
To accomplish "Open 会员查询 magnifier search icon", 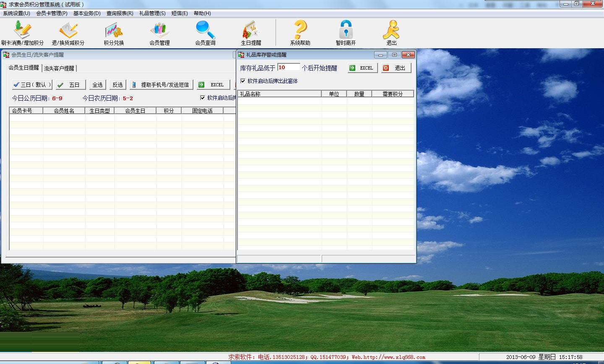I will coord(205,33).
